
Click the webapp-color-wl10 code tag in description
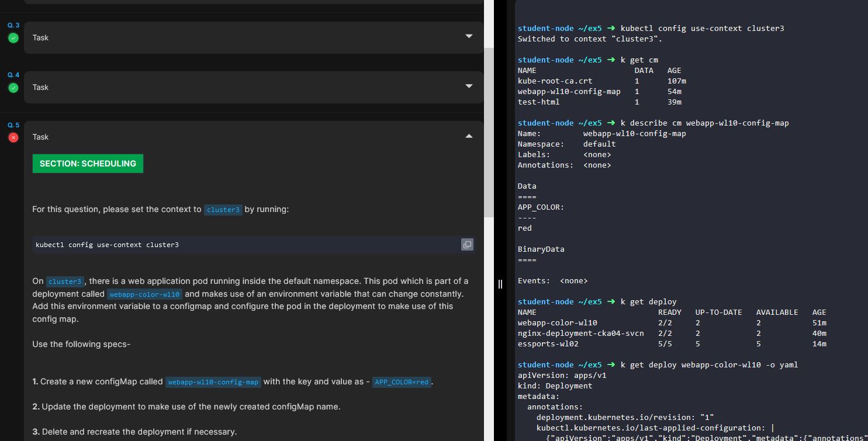145,294
